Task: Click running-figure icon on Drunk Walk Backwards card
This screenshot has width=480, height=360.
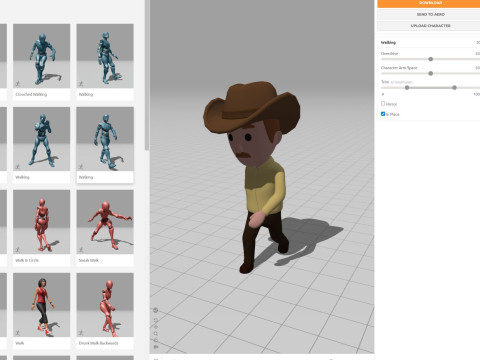Action: 81,333
